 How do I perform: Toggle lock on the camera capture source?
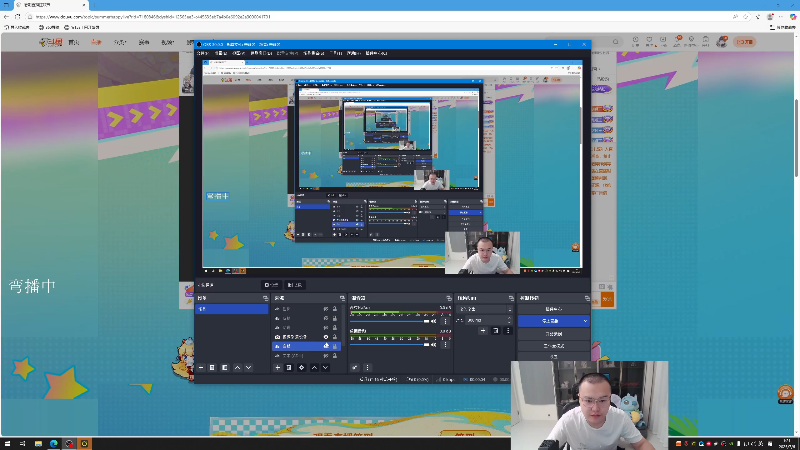tap(335, 337)
